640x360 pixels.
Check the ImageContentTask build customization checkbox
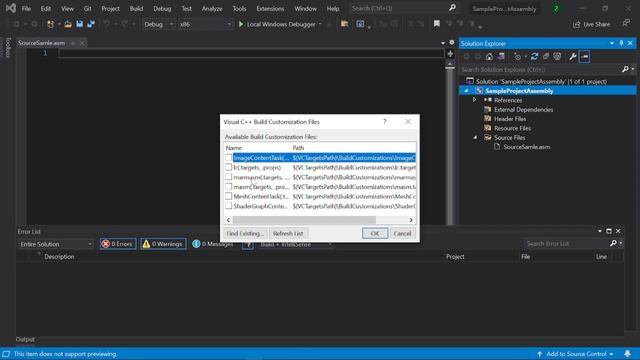[229, 158]
